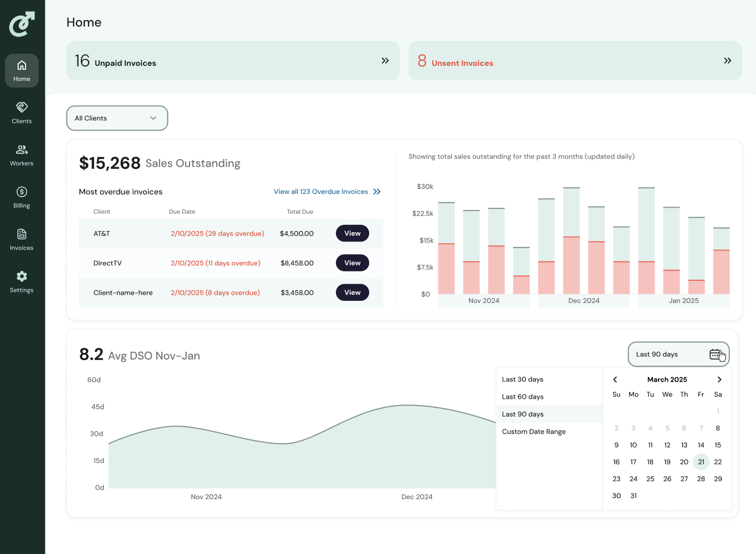Click the Home house icon
This screenshot has height=554, width=756.
[22, 65]
